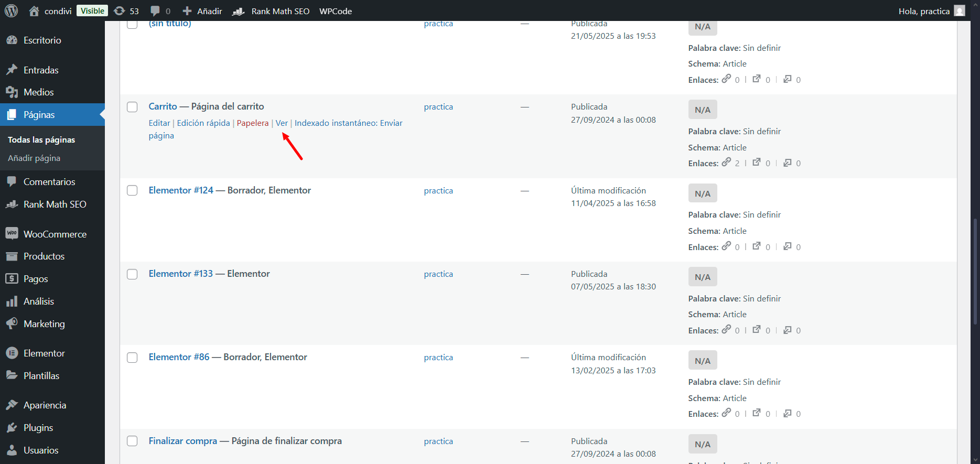The height and width of the screenshot is (464, 980).
Task: Click N/A SEO score in Carrito row
Action: [x=703, y=110]
